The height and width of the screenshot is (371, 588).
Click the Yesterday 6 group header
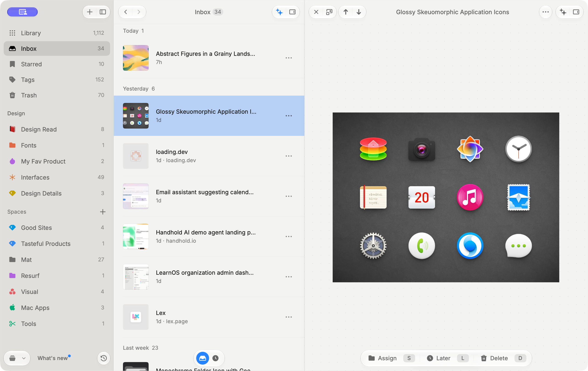click(x=139, y=89)
